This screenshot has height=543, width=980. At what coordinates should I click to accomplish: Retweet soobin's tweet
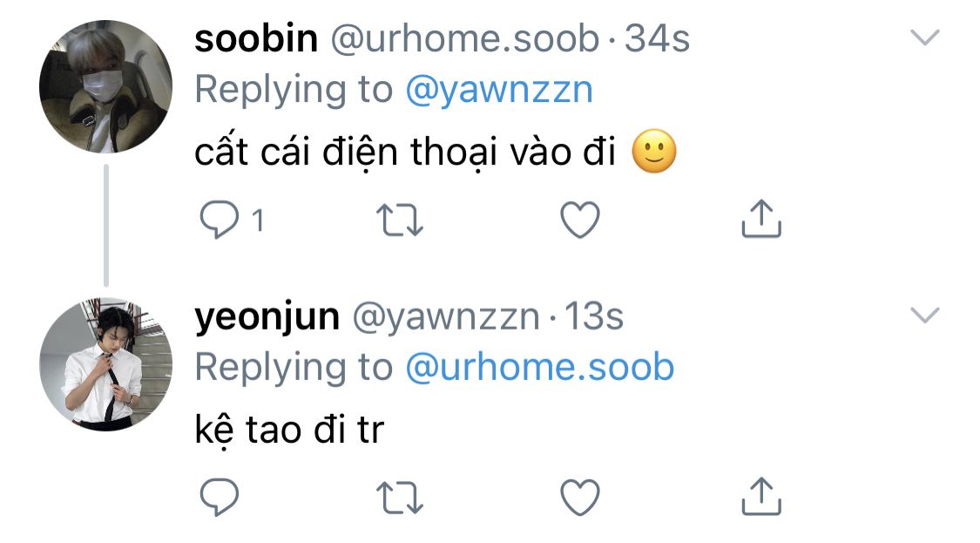[400, 221]
